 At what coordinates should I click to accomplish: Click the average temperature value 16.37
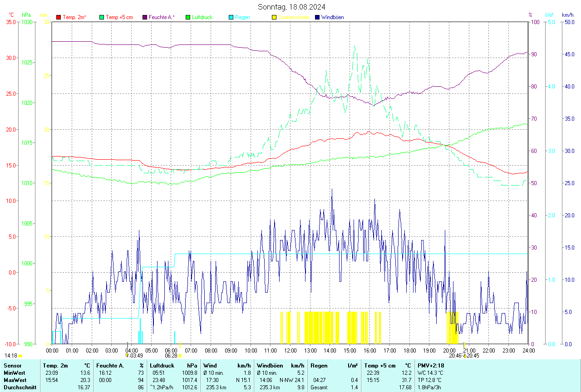pos(84,387)
